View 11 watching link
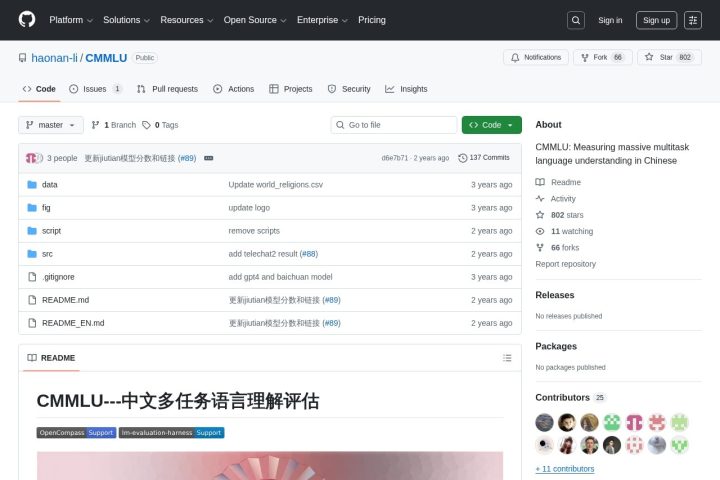This screenshot has height=480, width=720. click(564, 232)
